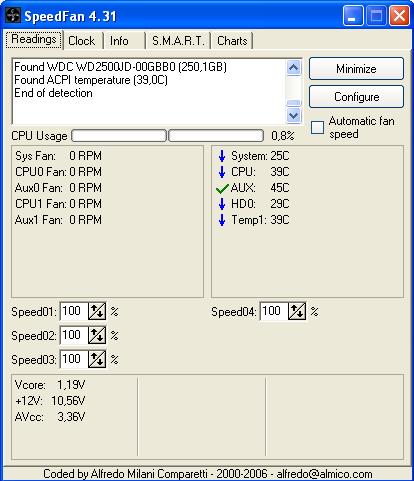Image resolution: width=414 pixels, height=481 pixels.
Task: Show the Charts tab
Action: [232, 41]
